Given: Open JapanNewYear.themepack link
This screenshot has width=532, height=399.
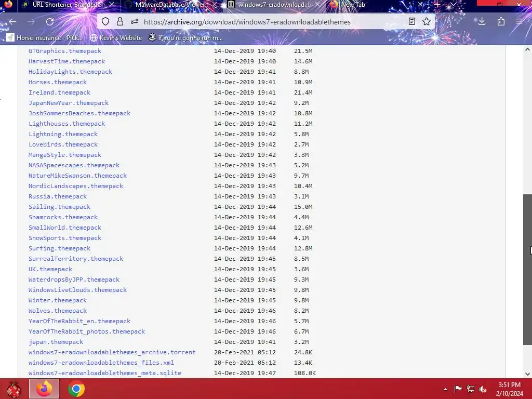Looking at the screenshot, I should pos(69,103).
